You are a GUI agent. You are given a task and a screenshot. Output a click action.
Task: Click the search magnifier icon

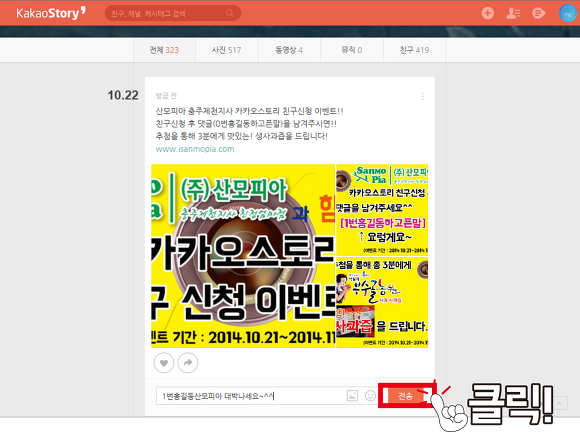tap(230, 13)
